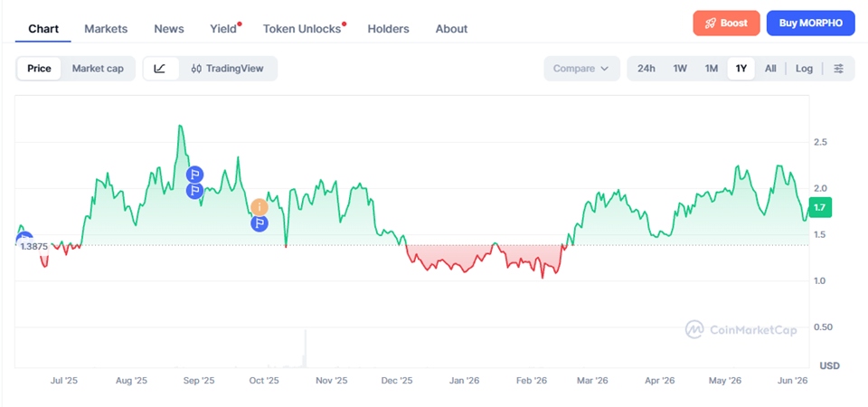Click the 1.3875 baseline price label
The image size is (868, 407).
coord(33,246)
